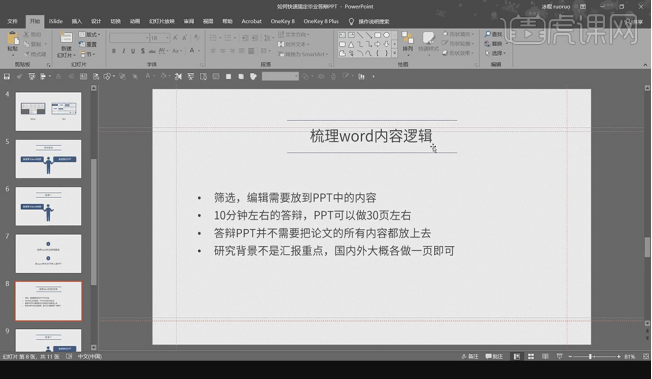
Task: Click the Paste clipboard icon
Action: (x=12, y=39)
